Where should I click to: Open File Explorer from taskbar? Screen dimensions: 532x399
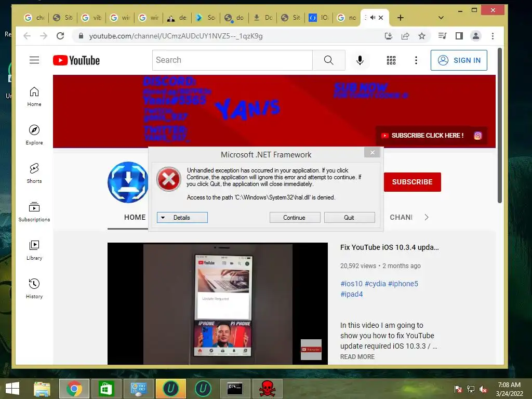pos(42,389)
